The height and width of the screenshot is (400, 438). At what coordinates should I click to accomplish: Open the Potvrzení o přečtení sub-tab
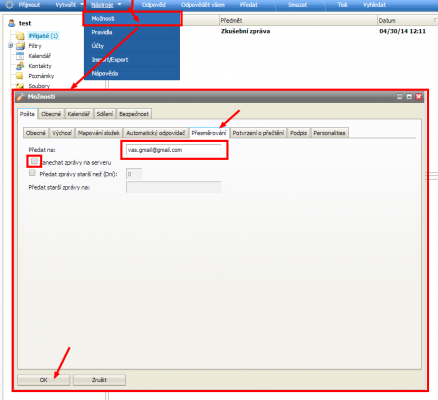[258, 133]
